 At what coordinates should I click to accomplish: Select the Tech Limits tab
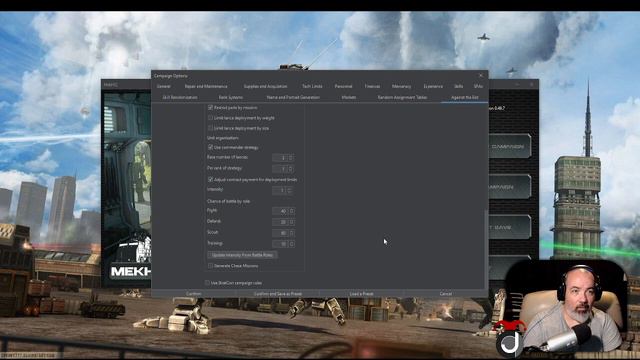[312, 87]
